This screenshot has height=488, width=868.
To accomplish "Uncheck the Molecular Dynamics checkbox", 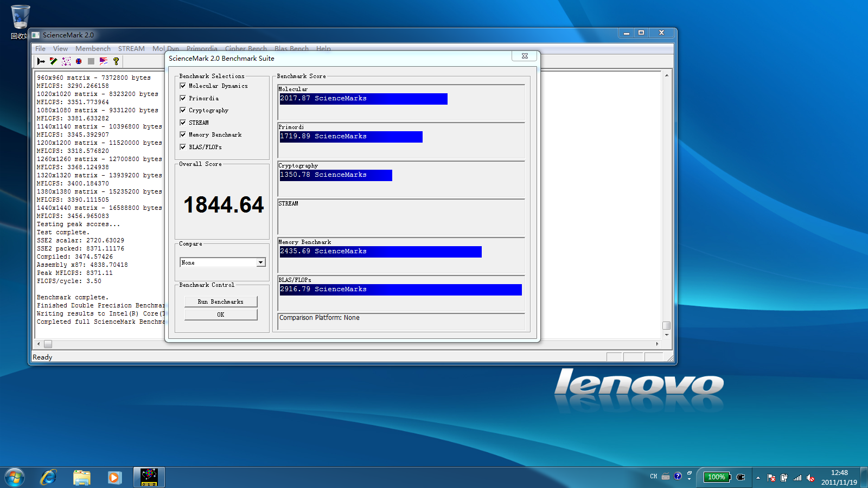I will (183, 86).
